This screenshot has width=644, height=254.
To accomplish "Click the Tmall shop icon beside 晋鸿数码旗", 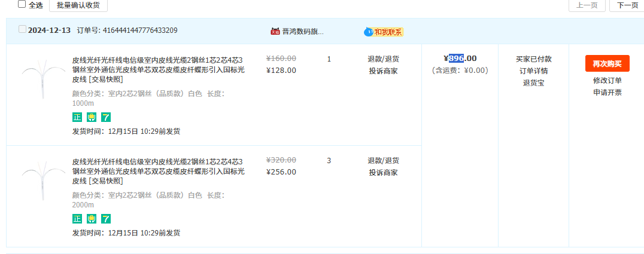I will click(275, 31).
